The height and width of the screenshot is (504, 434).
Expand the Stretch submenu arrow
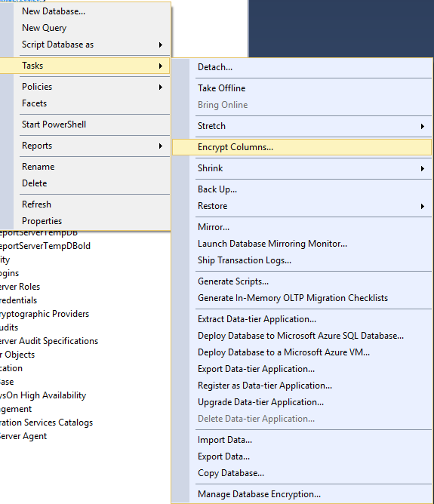pyautogui.click(x=423, y=126)
